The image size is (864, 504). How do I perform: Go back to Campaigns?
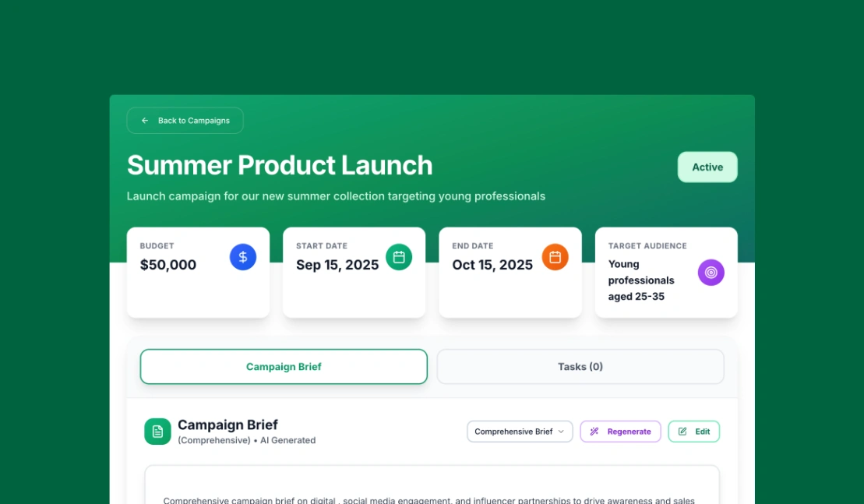coord(185,121)
